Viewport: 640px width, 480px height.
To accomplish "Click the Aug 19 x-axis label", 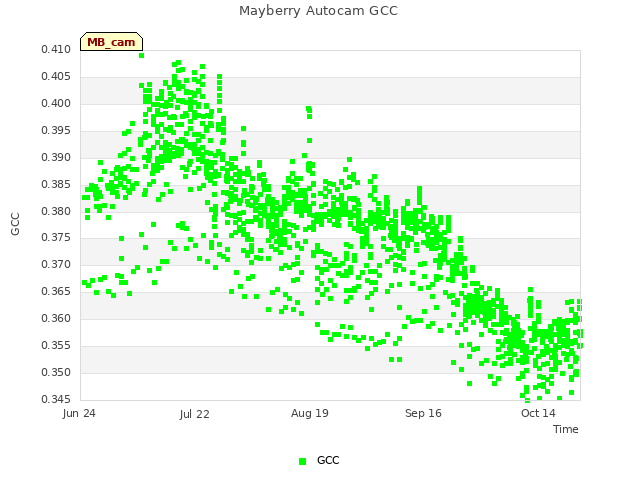I will tap(310, 413).
